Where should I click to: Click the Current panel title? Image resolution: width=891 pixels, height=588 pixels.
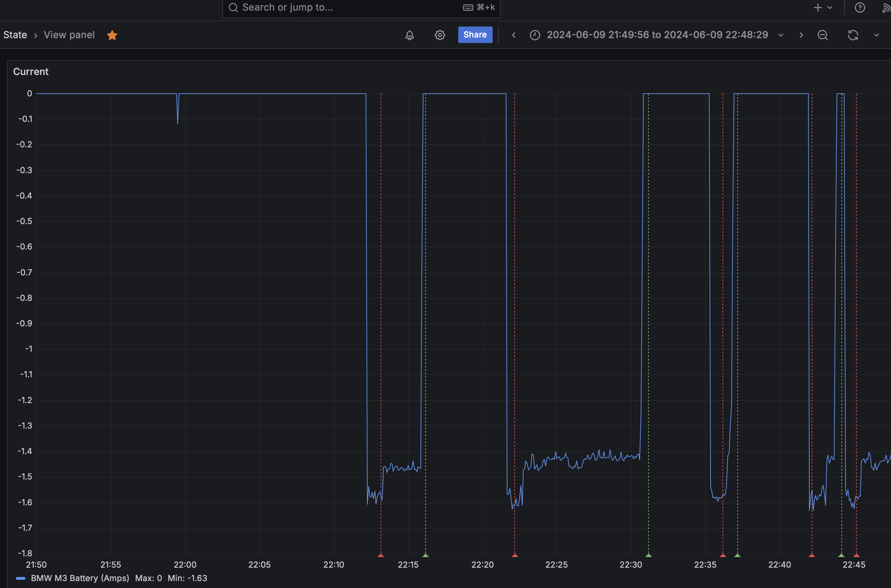point(31,72)
